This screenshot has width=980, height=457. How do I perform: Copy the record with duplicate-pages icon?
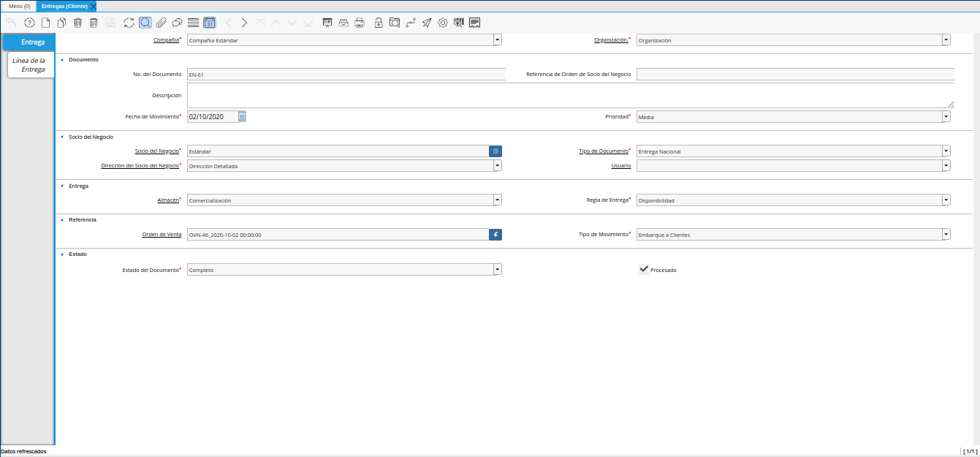coord(61,23)
